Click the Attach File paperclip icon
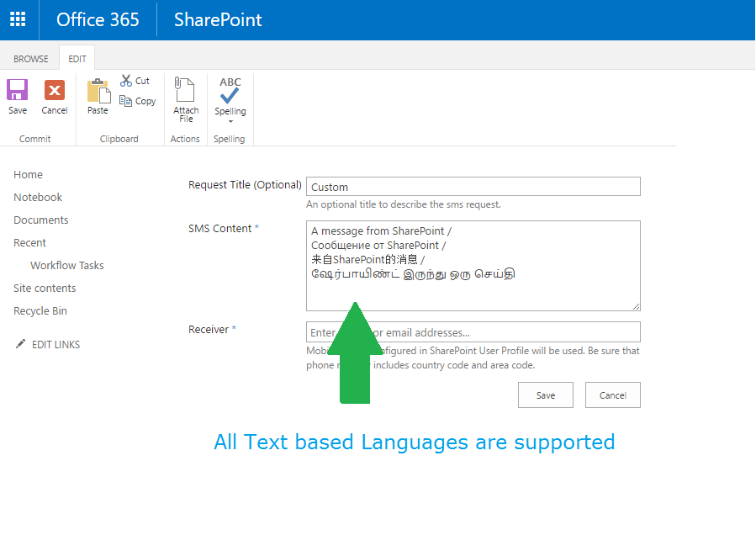The image size is (756, 551). [185, 89]
